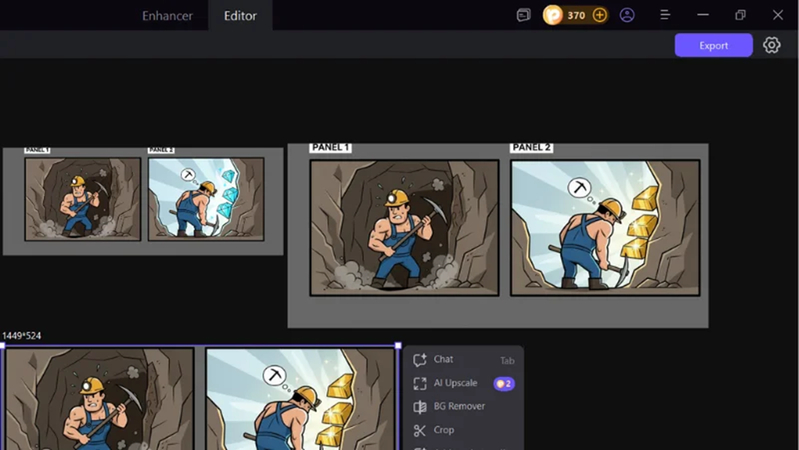
Task: Choose Chat from the context menu
Action: 463,360
